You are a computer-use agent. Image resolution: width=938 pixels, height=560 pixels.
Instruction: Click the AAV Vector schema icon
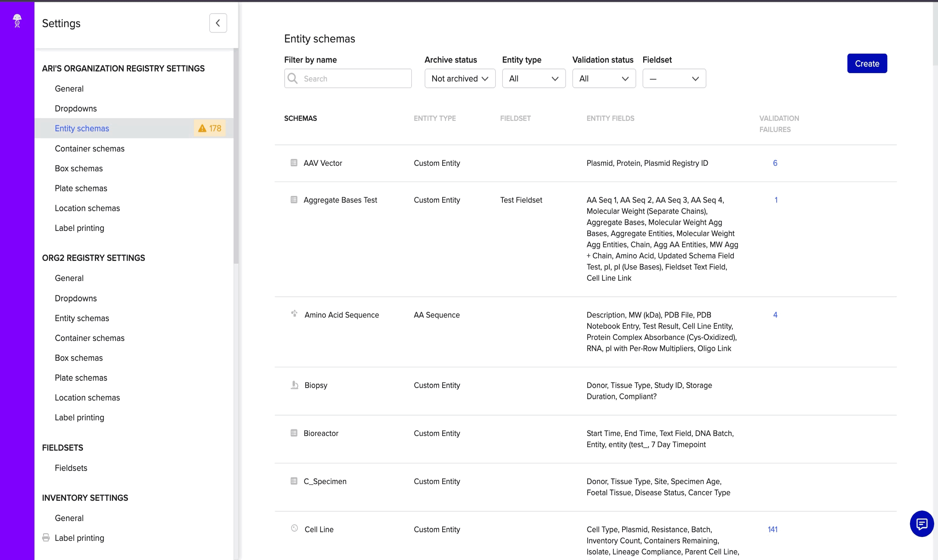(x=294, y=163)
